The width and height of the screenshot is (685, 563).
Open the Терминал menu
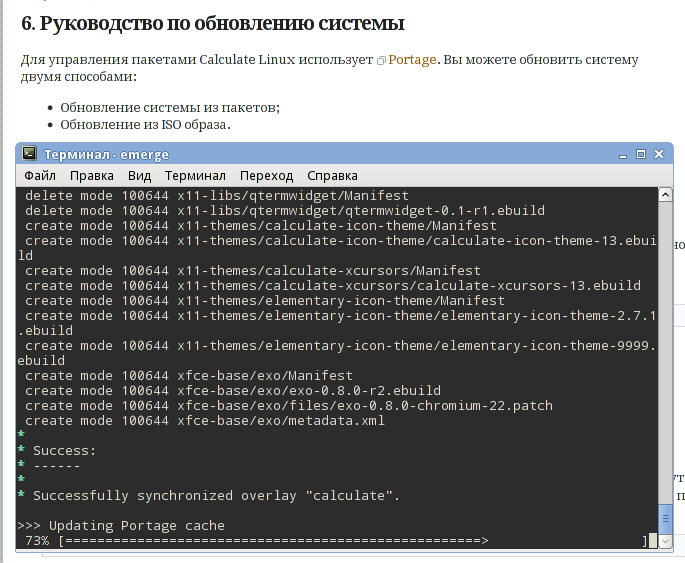(195, 176)
